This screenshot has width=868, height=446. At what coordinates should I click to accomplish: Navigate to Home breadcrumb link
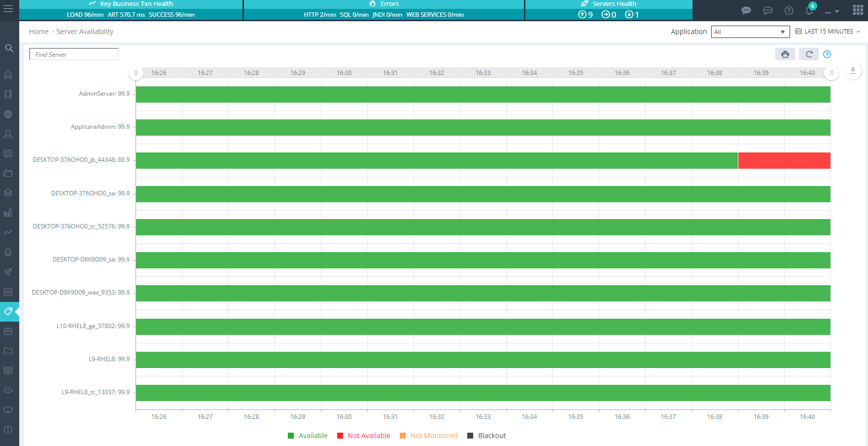38,32
